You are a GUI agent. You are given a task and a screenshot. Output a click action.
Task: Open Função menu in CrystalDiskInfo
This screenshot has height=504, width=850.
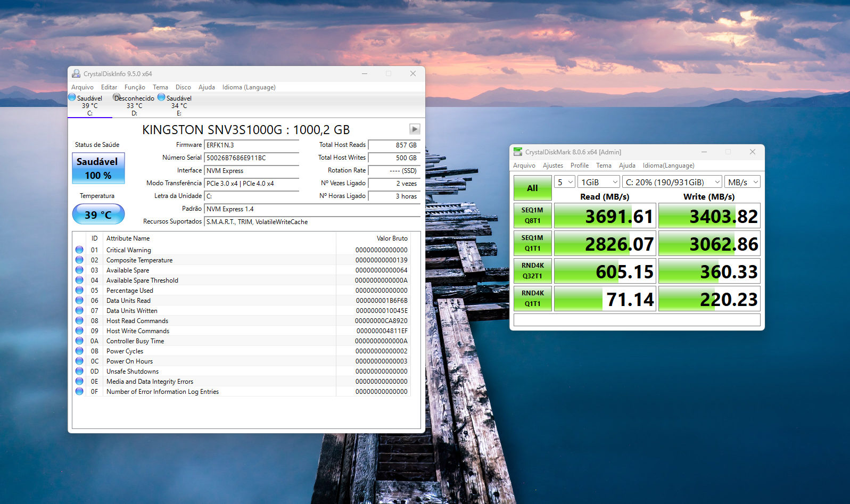(135, 87)
